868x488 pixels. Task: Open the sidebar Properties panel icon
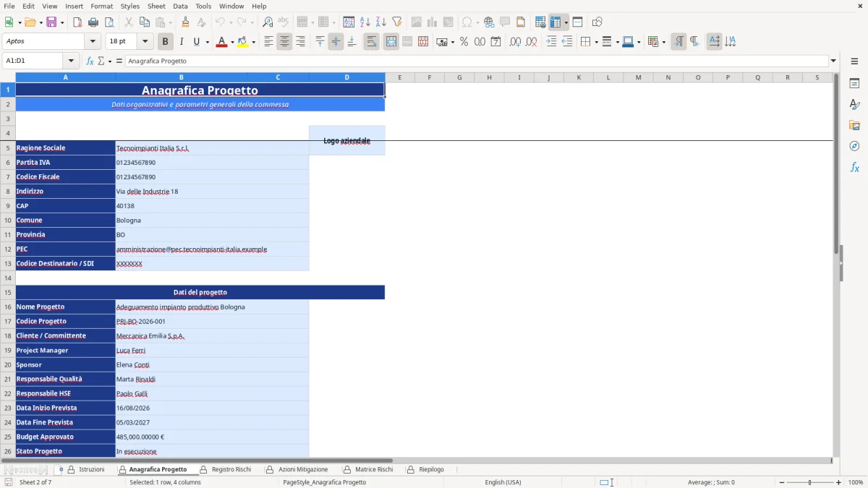pyautogui.click(x=854, y=84)
